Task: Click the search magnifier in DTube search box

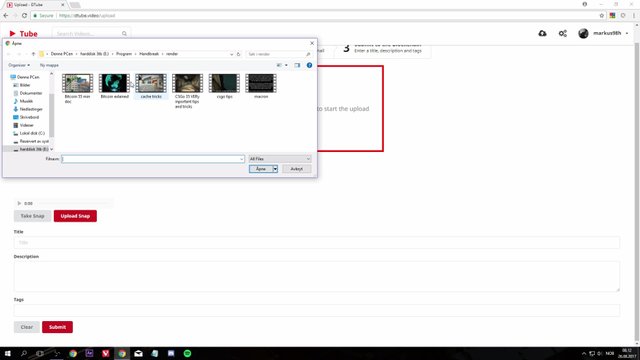Action: (x=124, y=33)
